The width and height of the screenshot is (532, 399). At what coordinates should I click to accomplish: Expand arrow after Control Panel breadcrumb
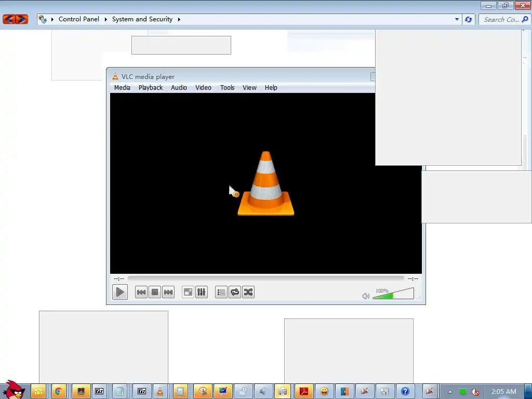click(x=105, y=19)
